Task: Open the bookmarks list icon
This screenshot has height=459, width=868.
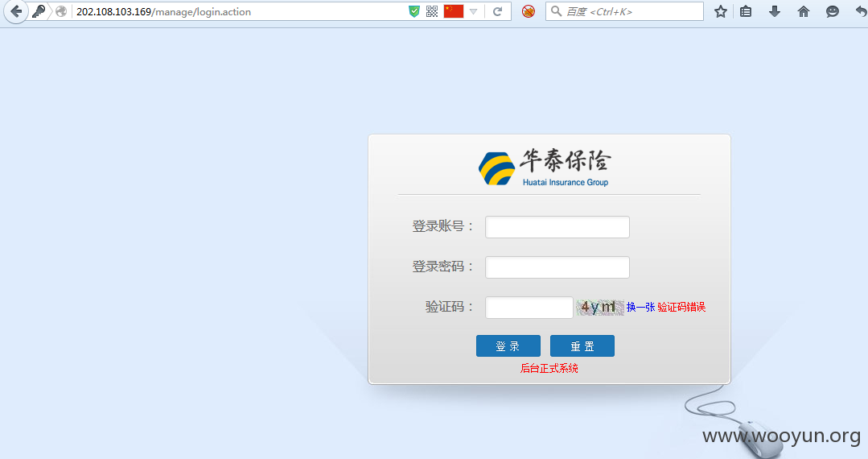Action: click(x=746, y=11)
